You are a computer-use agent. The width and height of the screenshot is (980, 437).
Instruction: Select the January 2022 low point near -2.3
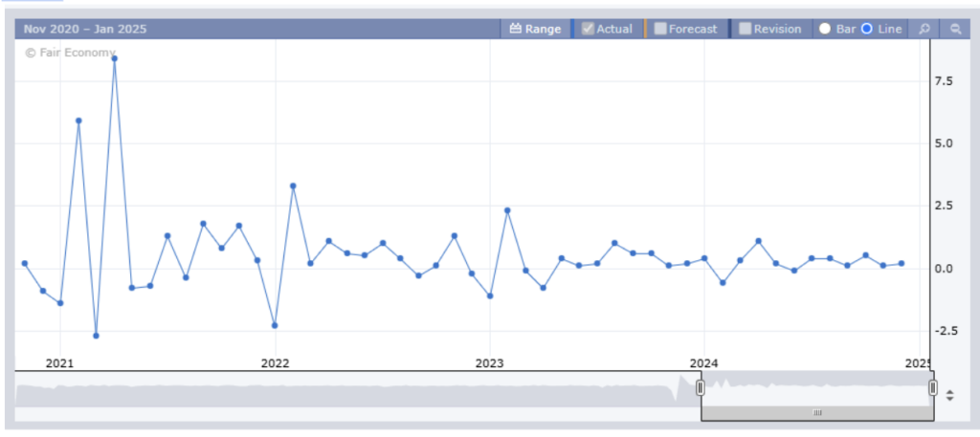(x=275, y=325)
